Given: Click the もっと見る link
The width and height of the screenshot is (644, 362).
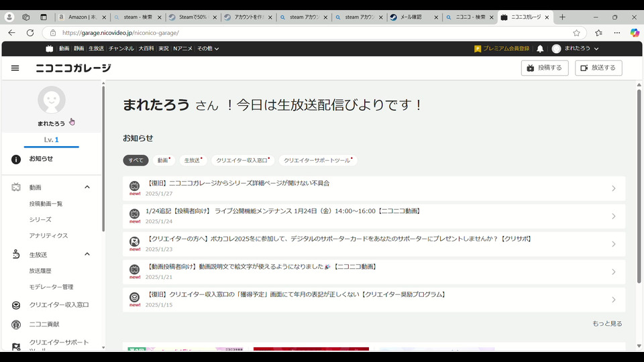Looking at the screenshot, I should 607,324.
